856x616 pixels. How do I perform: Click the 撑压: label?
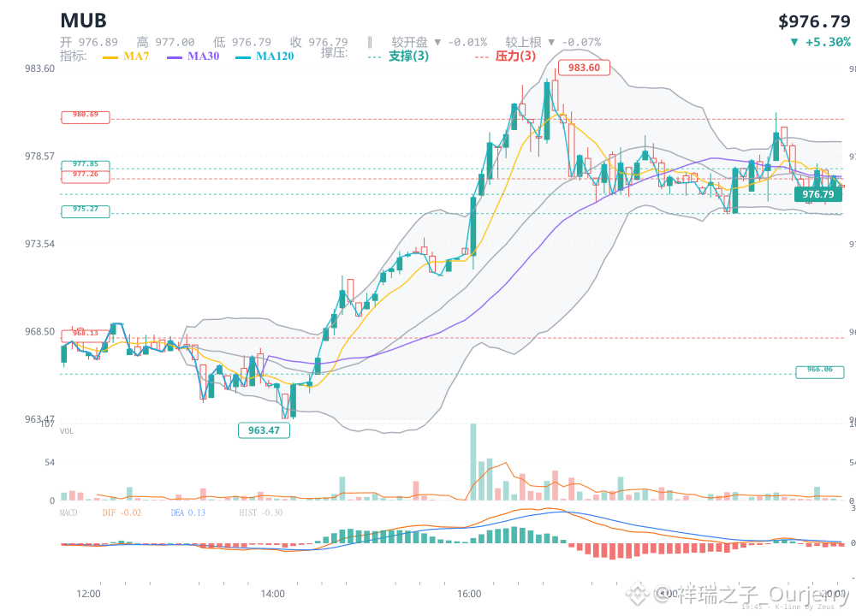[334, 52]
